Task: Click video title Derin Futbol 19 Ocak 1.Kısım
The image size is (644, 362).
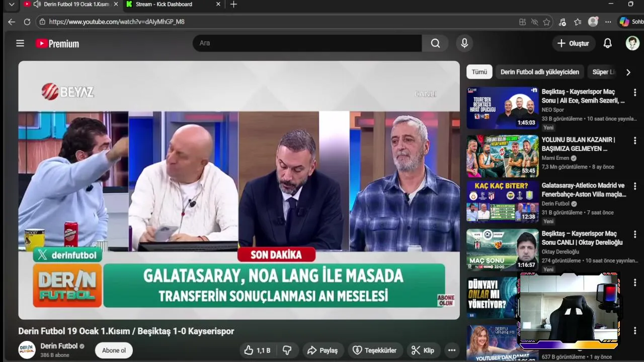Action: click(126, 331)
